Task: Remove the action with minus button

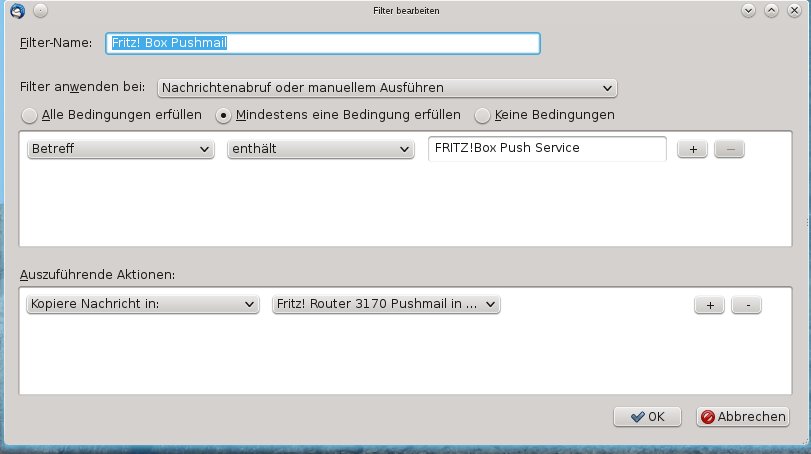Action: [x=746, y=305]
